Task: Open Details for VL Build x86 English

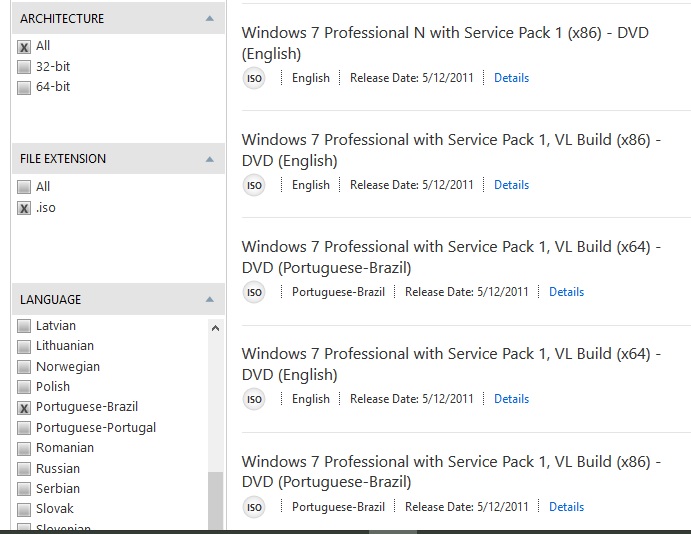Action: (511, 185)
